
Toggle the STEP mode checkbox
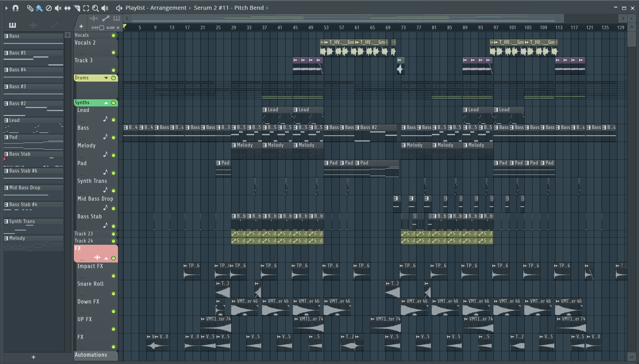pyautogui.click(x=101, y=28)
